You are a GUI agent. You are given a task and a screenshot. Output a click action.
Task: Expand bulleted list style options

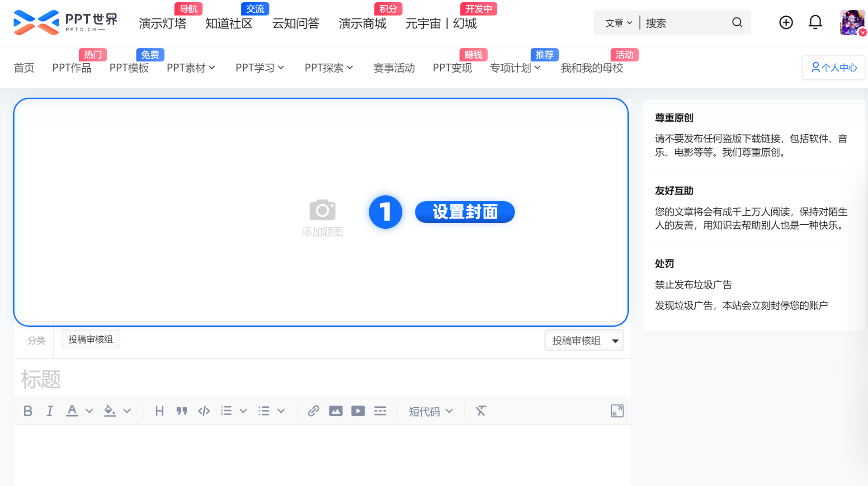[281, 411]
